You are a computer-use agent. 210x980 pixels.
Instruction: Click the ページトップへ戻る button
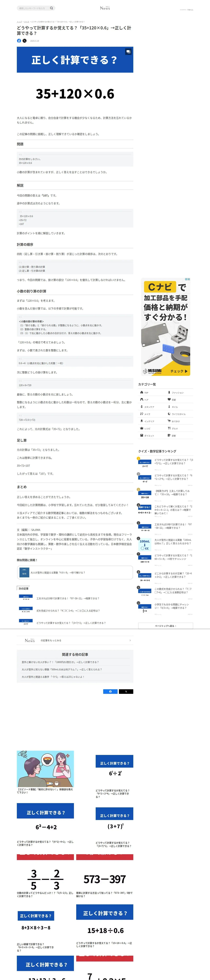coord(165,626)
